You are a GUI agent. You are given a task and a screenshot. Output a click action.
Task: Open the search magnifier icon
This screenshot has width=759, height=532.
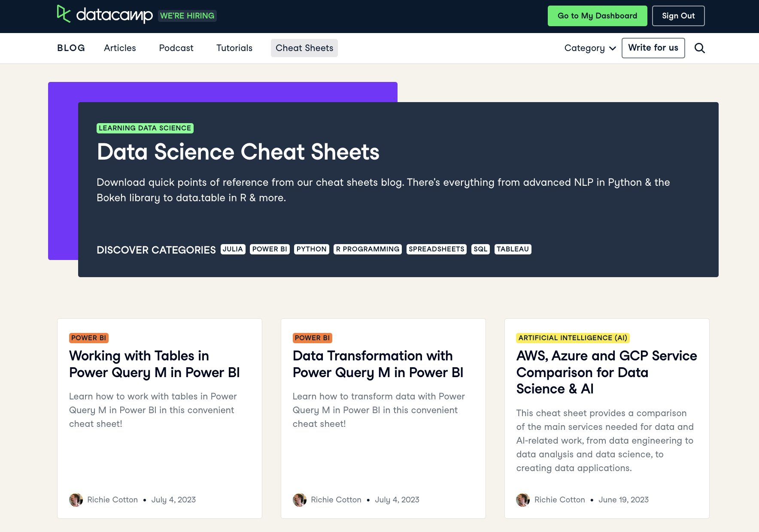tap(700, 48)
